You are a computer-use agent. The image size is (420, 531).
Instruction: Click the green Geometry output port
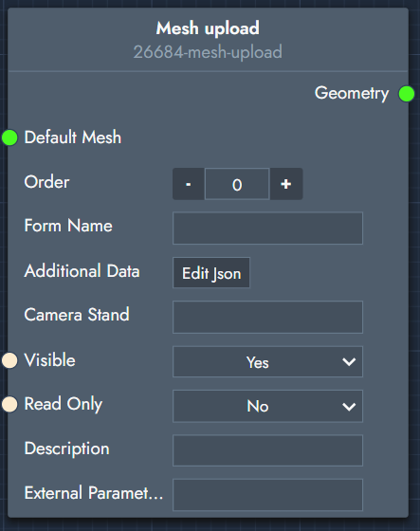407,94
